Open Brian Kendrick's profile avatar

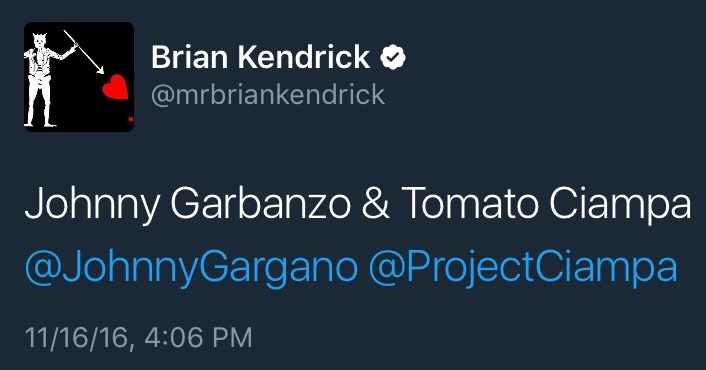[x=79, y=77]
